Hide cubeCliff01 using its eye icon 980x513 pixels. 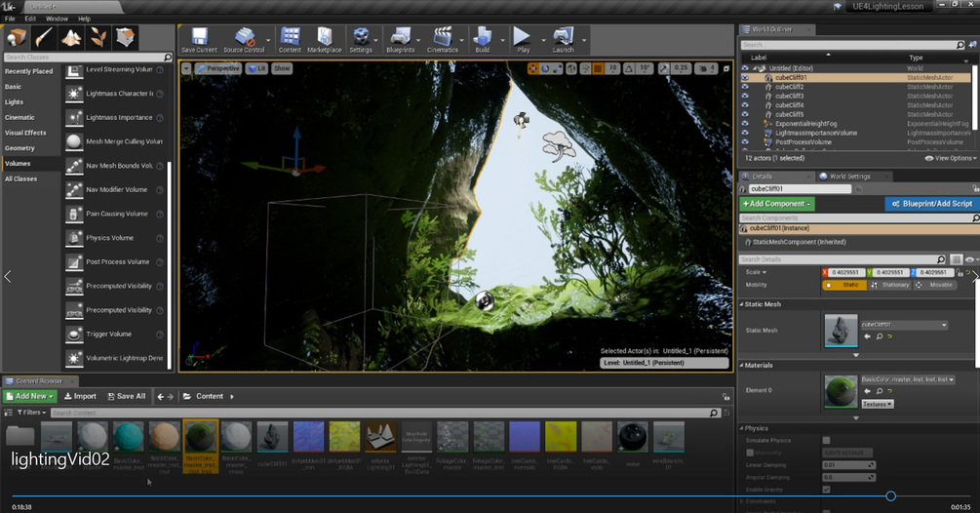tap(745, 77)
